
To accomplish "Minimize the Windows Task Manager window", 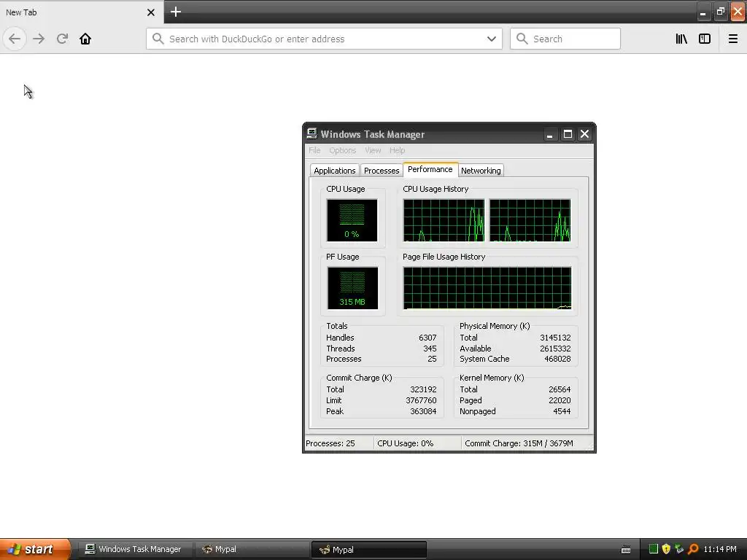I will [x=550, y=134].
